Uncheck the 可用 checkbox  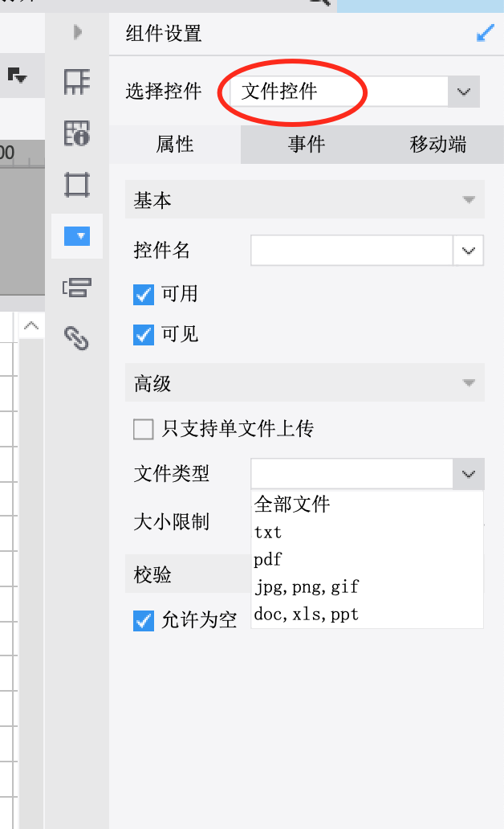pyautogui.click(x=144, y=295)
